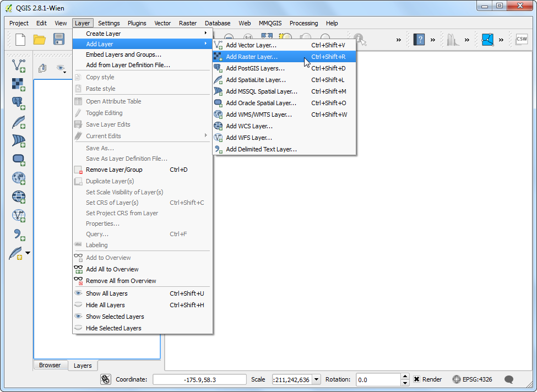537x392 pixels.
Task: Select Add Vector Layer in submenu
Action: pyautogui.click(x=284, y=45)
